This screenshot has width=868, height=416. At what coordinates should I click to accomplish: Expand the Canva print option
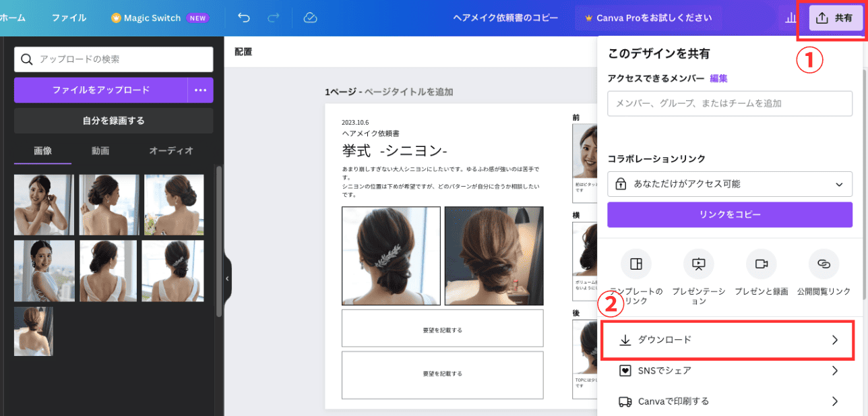point(728,401)
